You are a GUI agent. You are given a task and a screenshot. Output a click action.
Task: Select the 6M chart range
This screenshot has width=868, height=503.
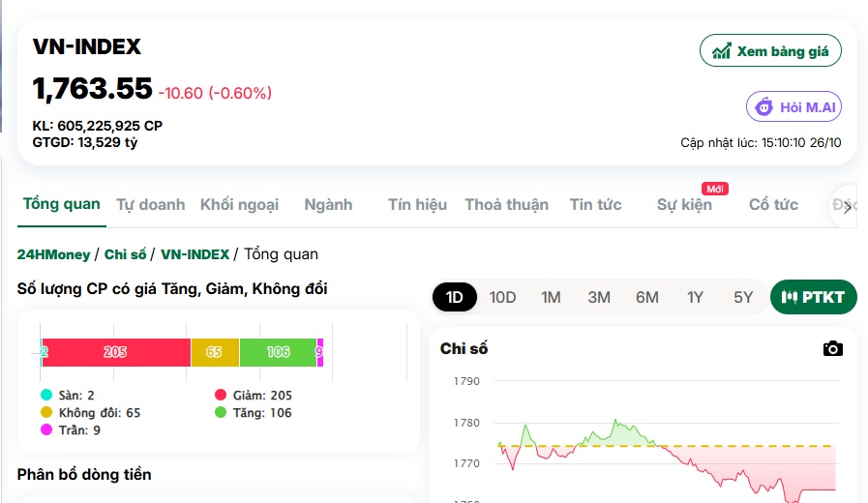click(x=647, y=297)
